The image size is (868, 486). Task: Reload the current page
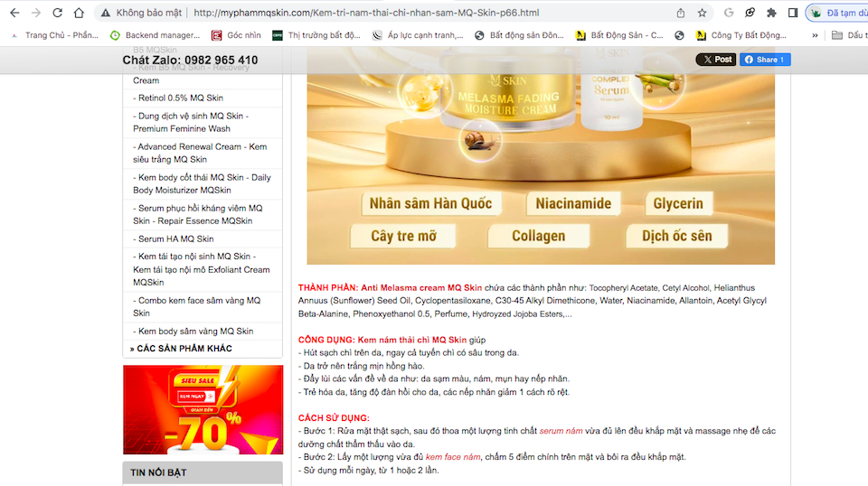point(57,13)
